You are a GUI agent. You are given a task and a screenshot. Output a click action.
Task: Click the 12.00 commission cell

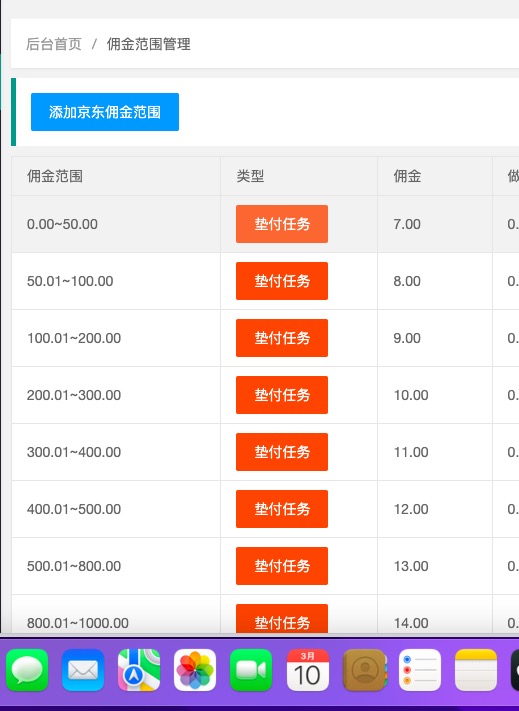coord(411,509)
